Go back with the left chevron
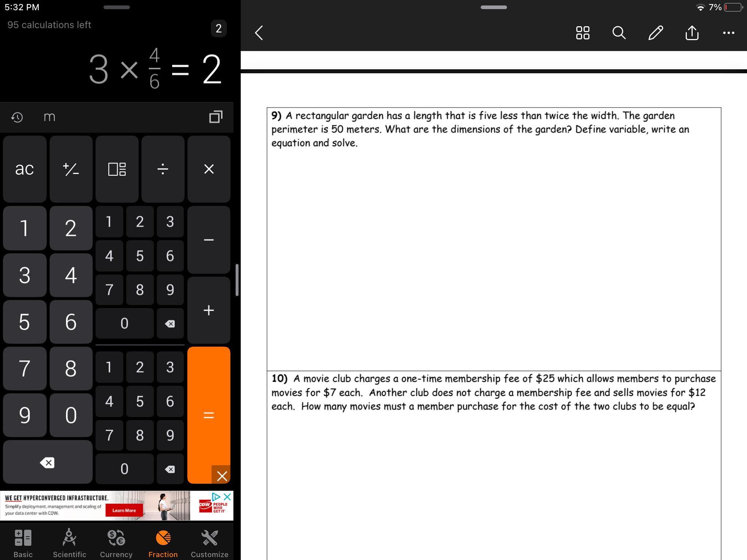This screenshot has height=560, width=747. coord(259,33)
